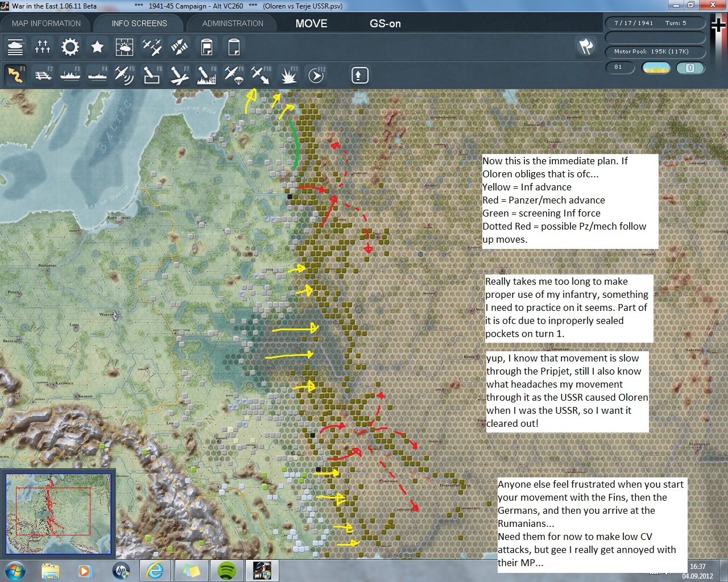728x582 pixels.
Task: Switch to the ADMINISTRATION tab
Action: tap(233, 23)
